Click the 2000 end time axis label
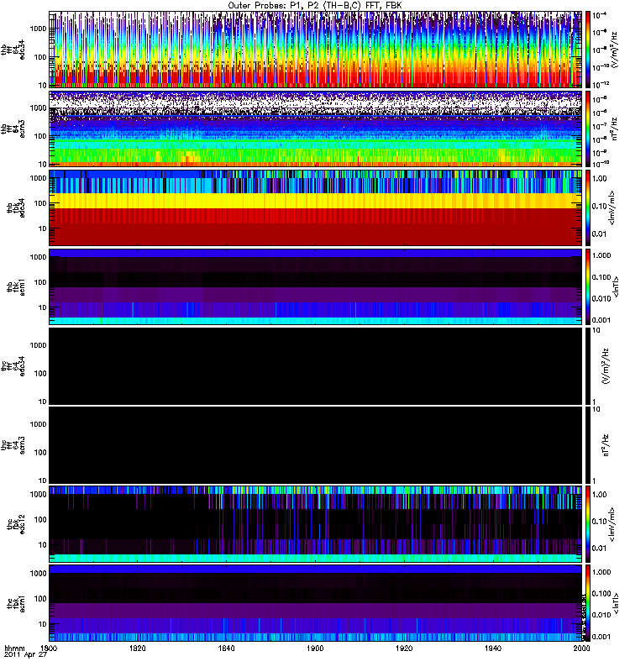This screenshot has height=672, width=630. tap(581, 648)
